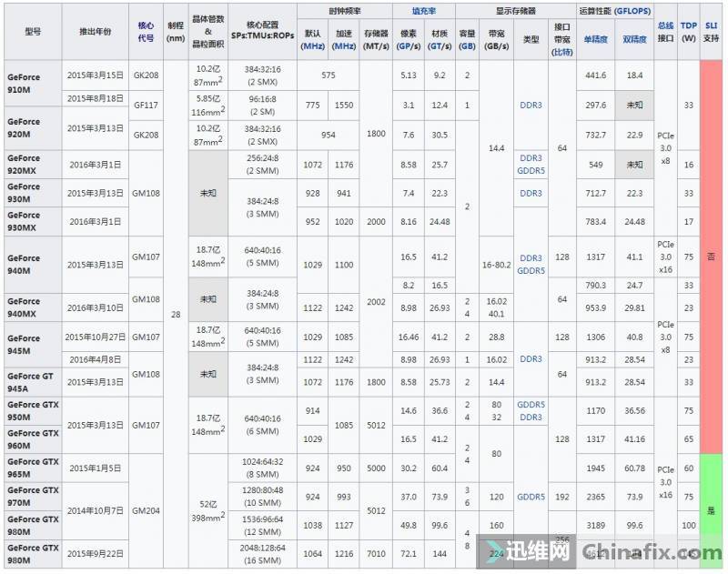The image size is (728, 574).
Task: Open the 核心代号 header link
Action: [x=146, y=32]
